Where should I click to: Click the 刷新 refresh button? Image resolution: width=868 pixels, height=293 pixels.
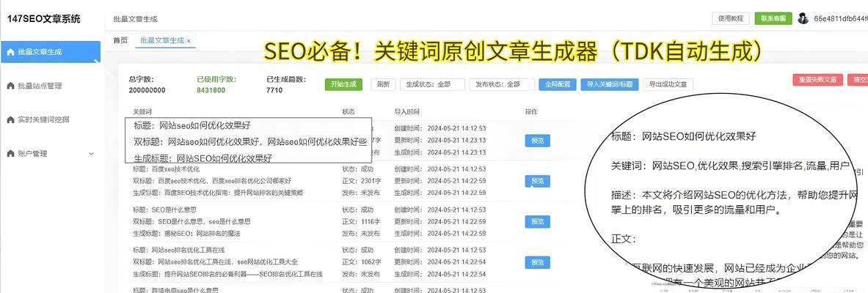383,84
